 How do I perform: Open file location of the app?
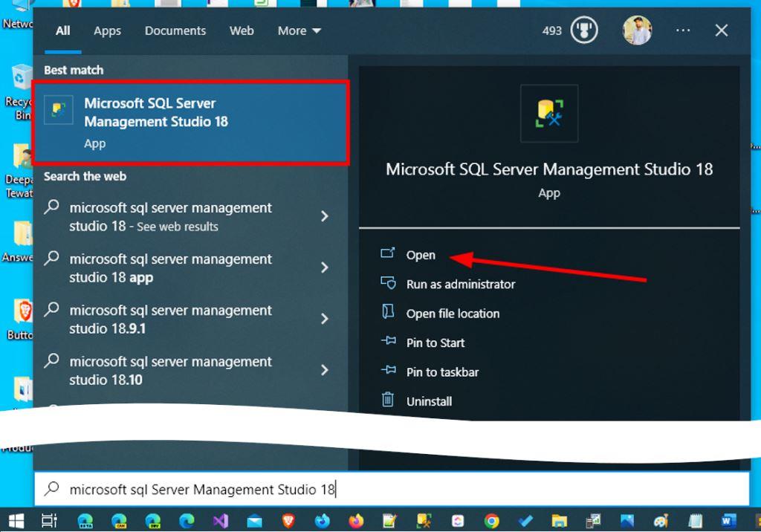coord(452,314)
